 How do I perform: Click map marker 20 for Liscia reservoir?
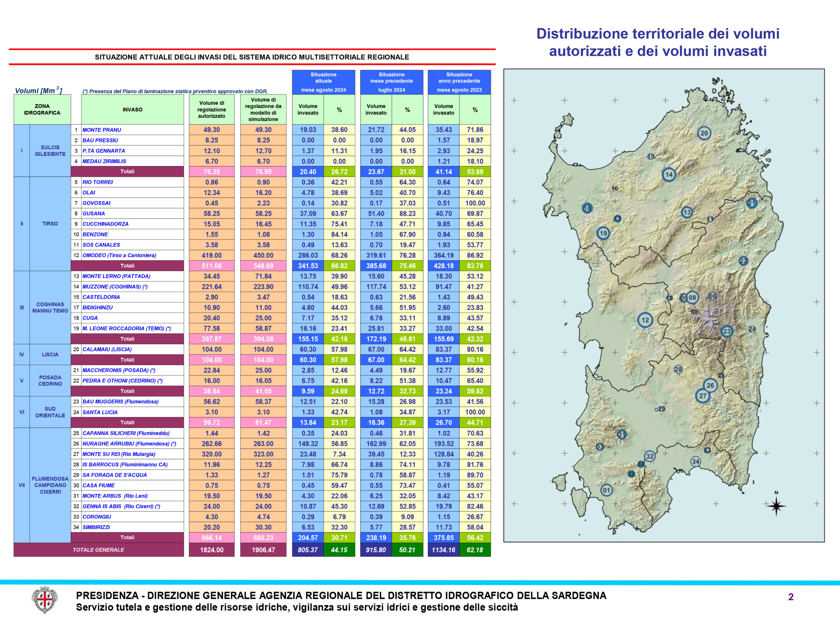pyautogui.click(x=704, y=133)
